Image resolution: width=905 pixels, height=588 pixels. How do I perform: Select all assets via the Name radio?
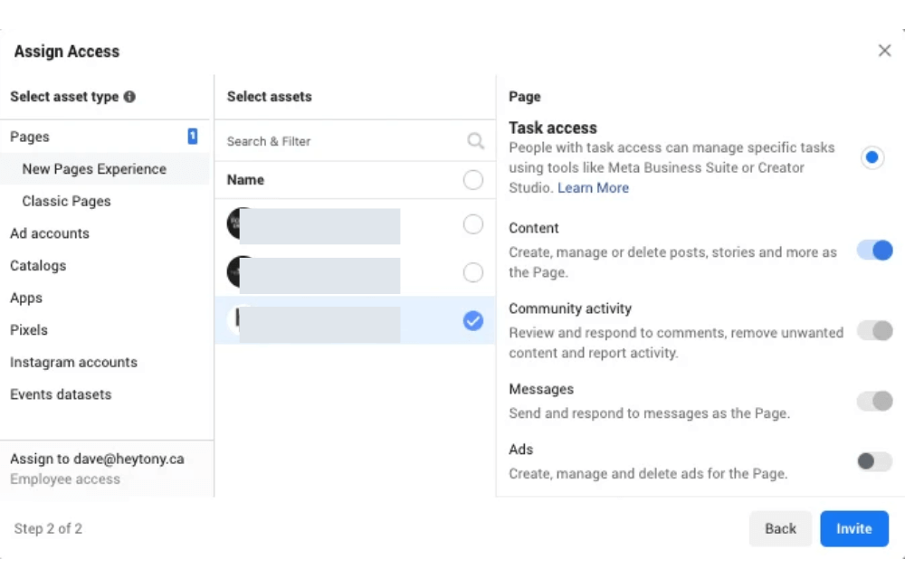(472, 179)
